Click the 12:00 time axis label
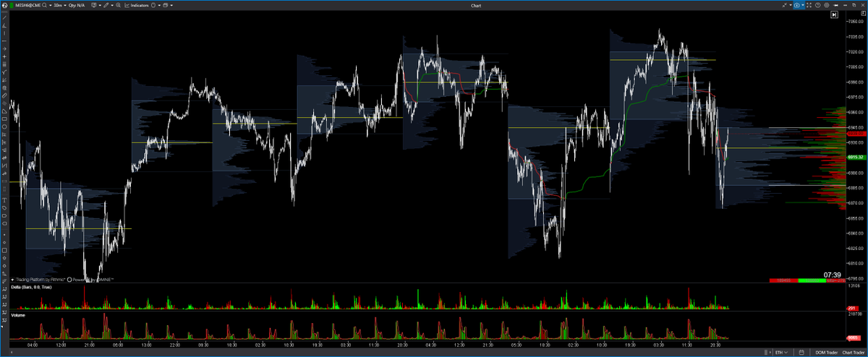Screen dimensions: 868x357 (x=60, y=345)
